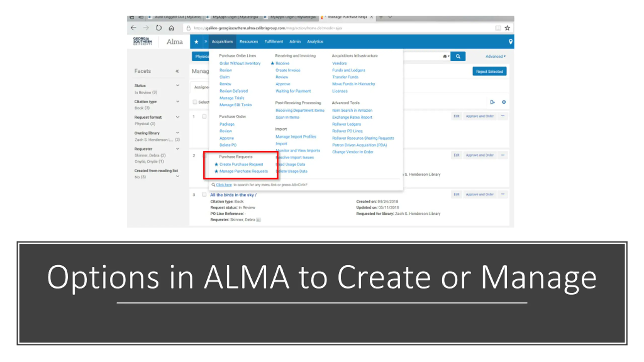Open the Analytics menu
Viewport: 644px width, 362px height.
315,42
